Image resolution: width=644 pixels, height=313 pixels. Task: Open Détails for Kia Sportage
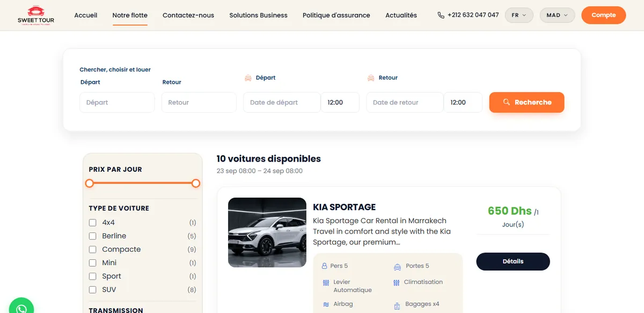pyautogui.click(x=513, y=261)
